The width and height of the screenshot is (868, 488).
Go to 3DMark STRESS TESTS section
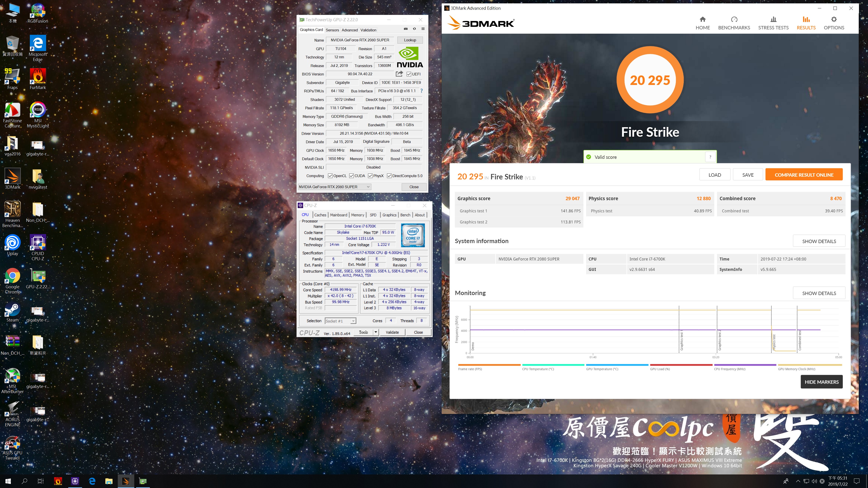point(773,23)
